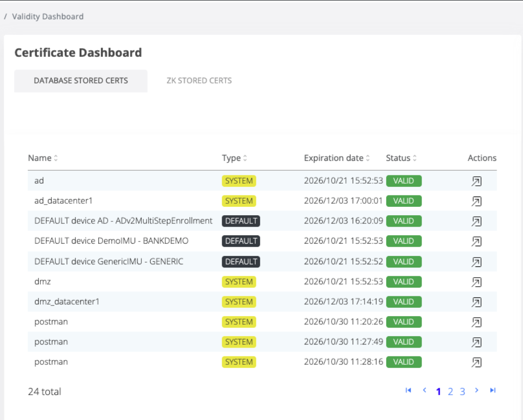Click the open icon for ad_datacenter1 row
The width and height of the screenshot is (523, 420).
(476, 201)
